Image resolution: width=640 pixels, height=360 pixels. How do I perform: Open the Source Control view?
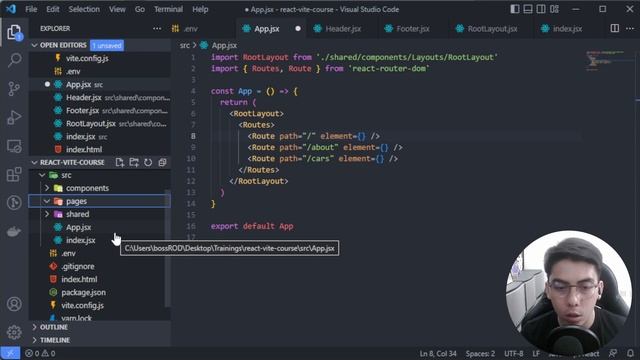pos(14,89)
